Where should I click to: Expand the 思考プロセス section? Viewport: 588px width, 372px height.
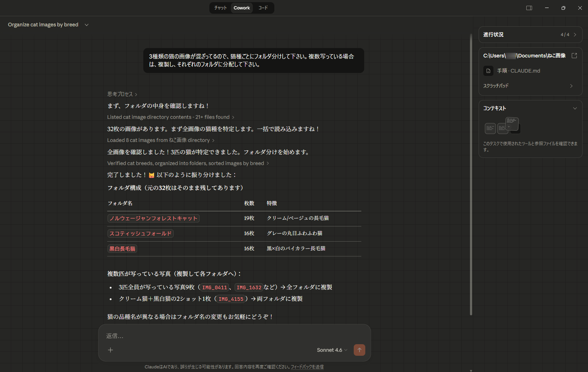(x=122, y=94)
